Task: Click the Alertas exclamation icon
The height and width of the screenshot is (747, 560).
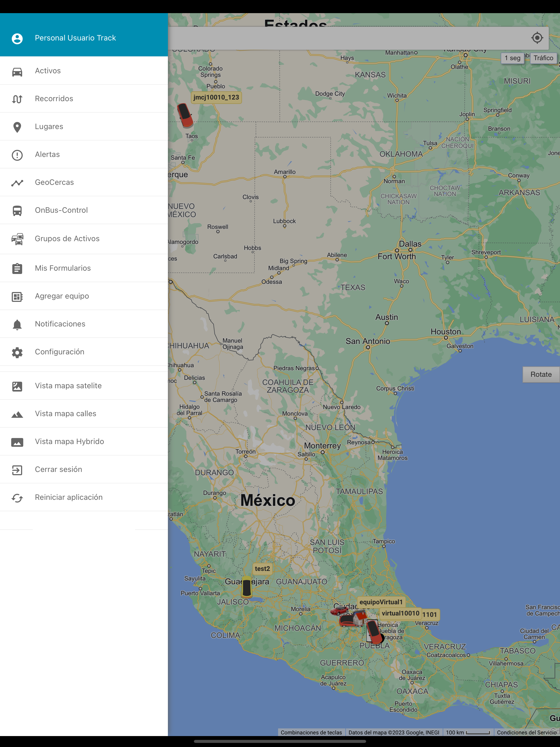Action: click(17, 155)
